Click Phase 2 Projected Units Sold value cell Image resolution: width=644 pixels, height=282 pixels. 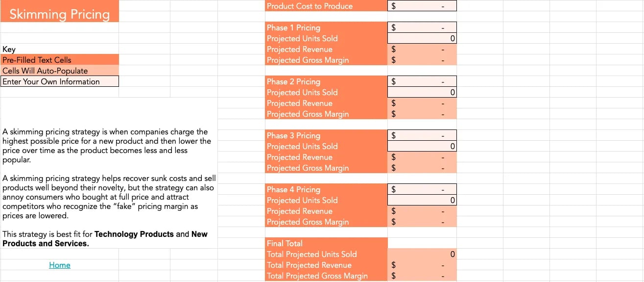tap(422, 92)
